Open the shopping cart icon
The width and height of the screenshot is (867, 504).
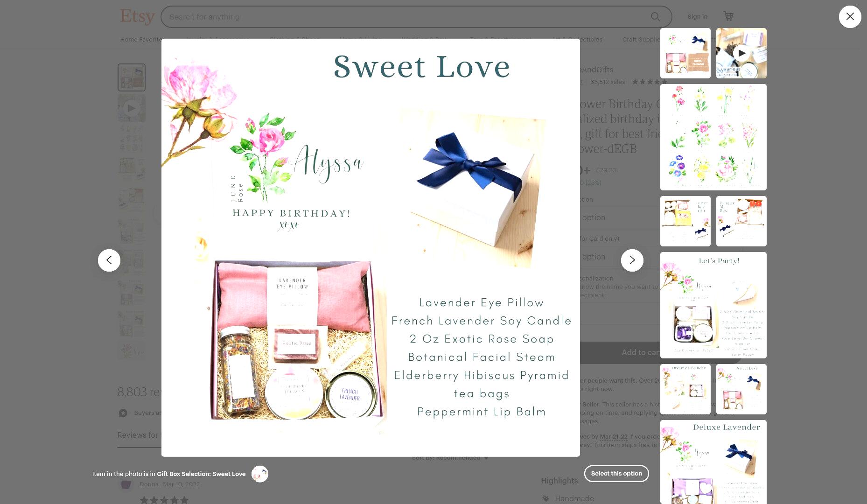[x=728, y=16]
